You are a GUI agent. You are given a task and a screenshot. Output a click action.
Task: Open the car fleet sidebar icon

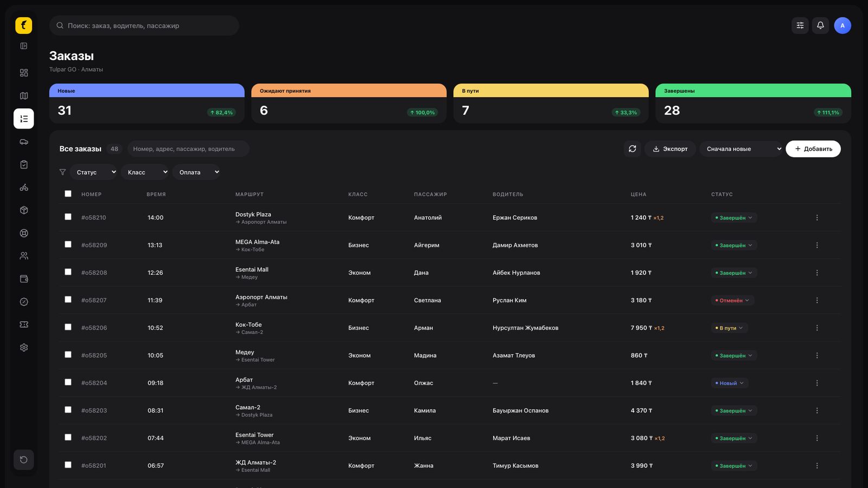pos(24,142)
